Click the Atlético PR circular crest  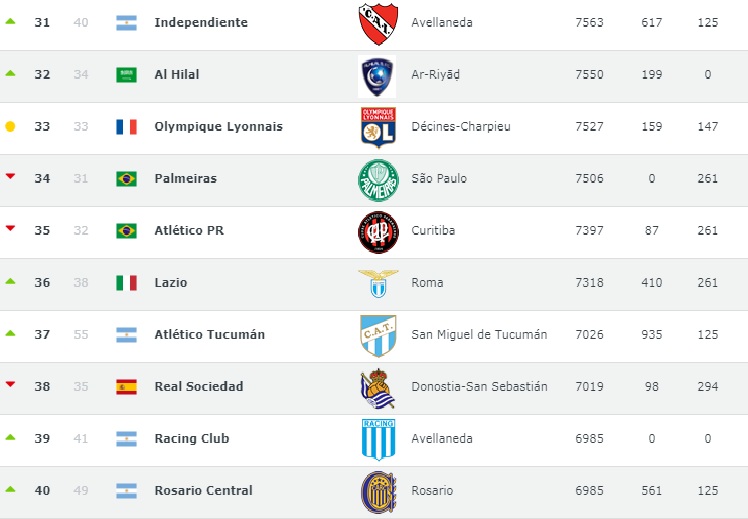click(x=378, y=232)
